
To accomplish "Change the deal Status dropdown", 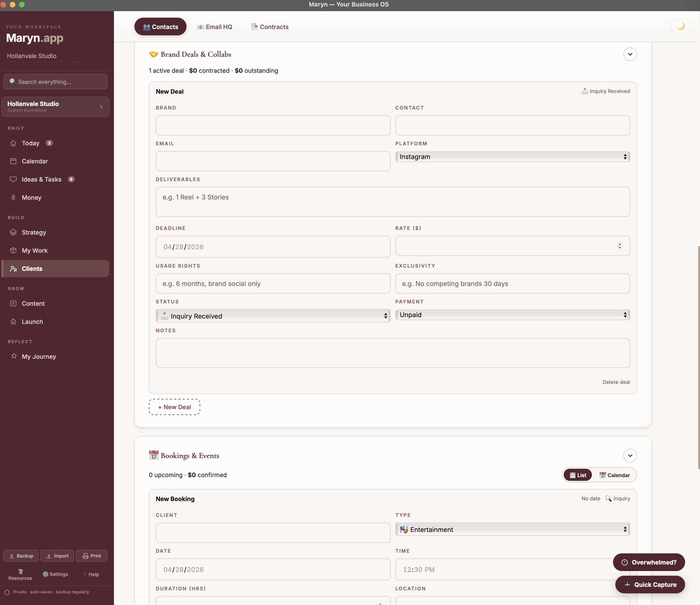I will point(273,316).
